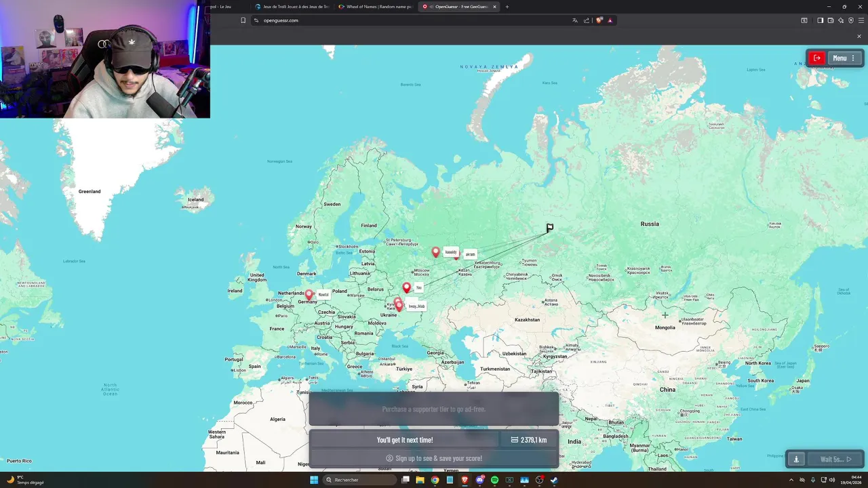The image size is (868, 488).
Task: Open Steam from the taskbar
Action: 554,480
